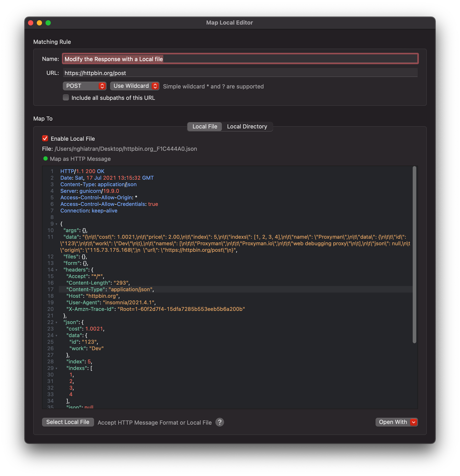This screenshot has width=460, height=476.
Task: Click the question mark help icon
Action: coord(219,422)
